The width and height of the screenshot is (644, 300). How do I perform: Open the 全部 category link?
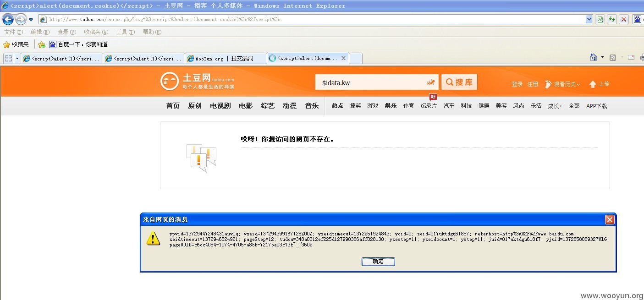pos(574,106)
